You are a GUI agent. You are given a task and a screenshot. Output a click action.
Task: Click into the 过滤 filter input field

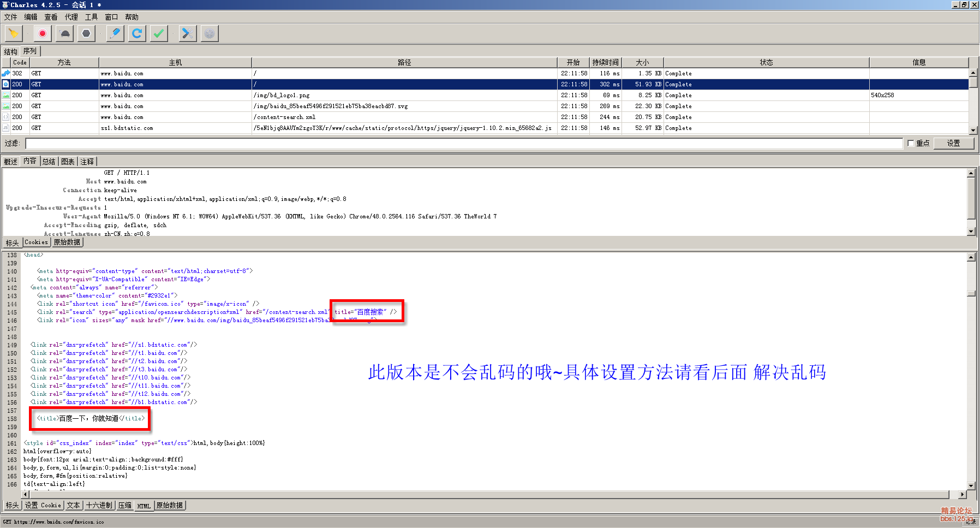point(464,143)
